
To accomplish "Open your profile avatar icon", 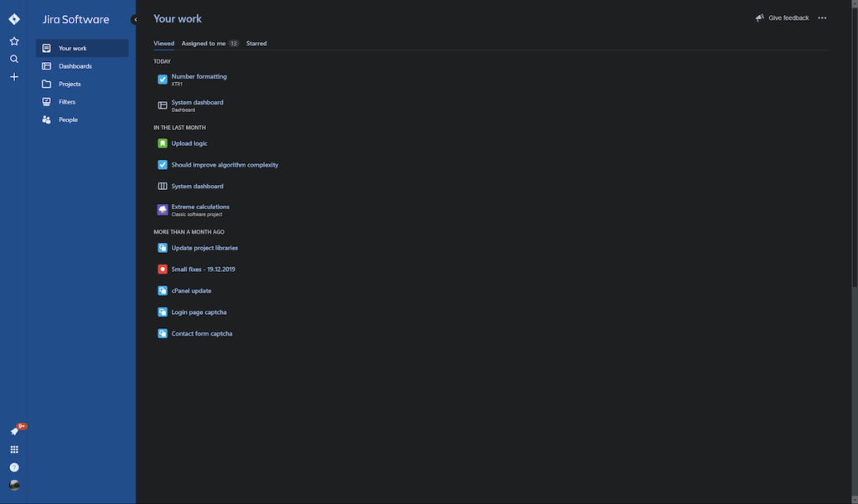I will 13,484.
